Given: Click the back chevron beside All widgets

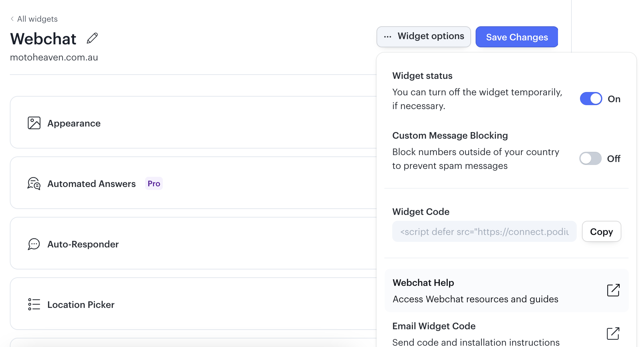Looking at the screenshot, I should 12,19.
